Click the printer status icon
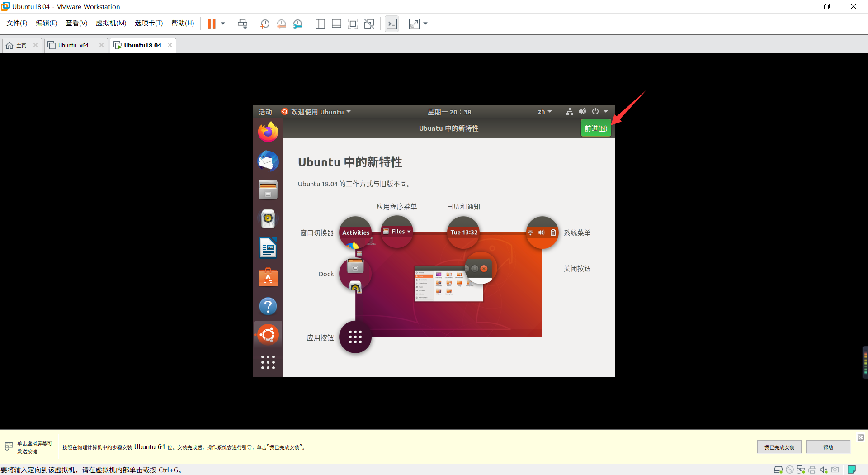This screenshot has height=475, width=868. click(x=812, y=470)
